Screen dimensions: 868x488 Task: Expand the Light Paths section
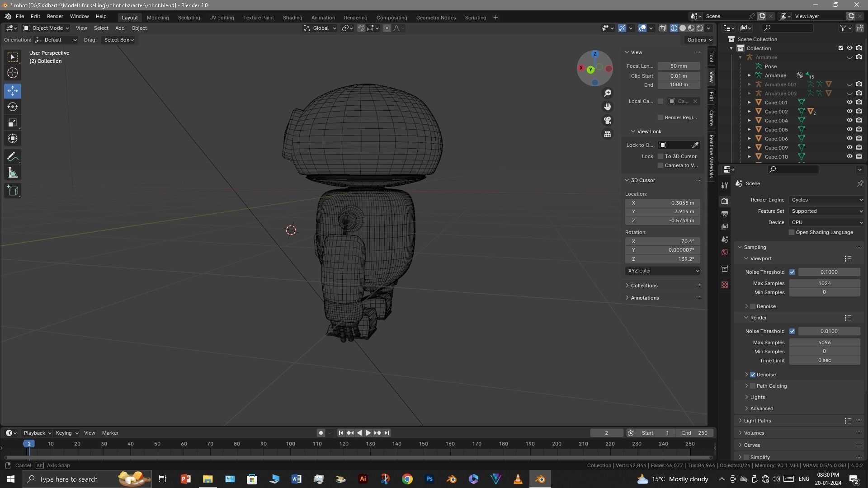click(x=757, y=421)
